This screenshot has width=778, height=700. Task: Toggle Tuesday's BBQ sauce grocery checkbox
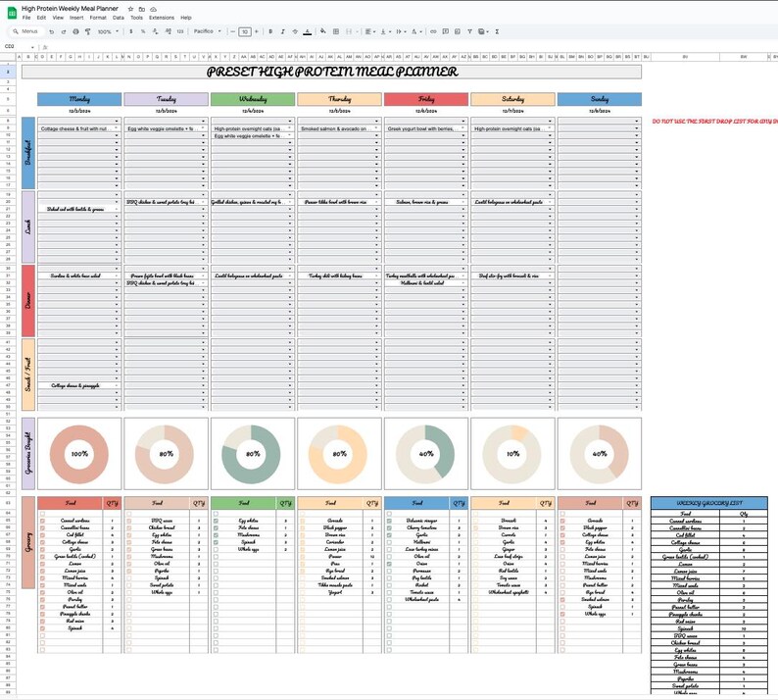[129, 521]
